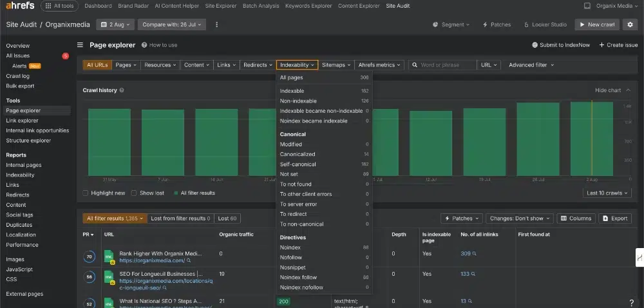Click the How to use help icon
Image resolution: width=644 pixels, height=308 pixels.
pyautogui.click(x=144, y=45)
